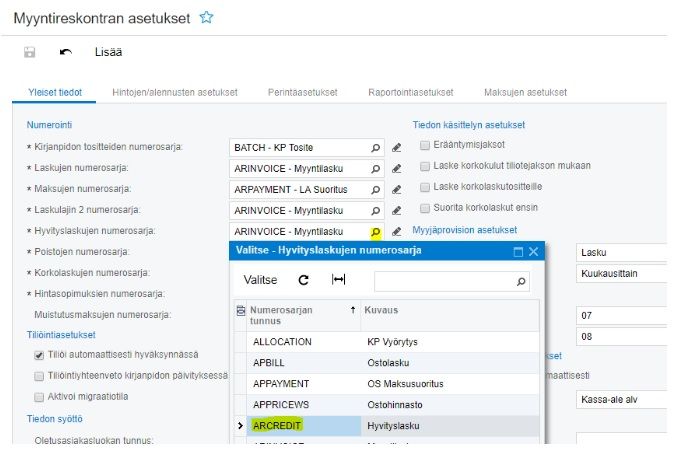Click fit-columns icon in the popup toolbar
Screen dimensions: 677x467
pyautogui.click(x=338, y=280)
